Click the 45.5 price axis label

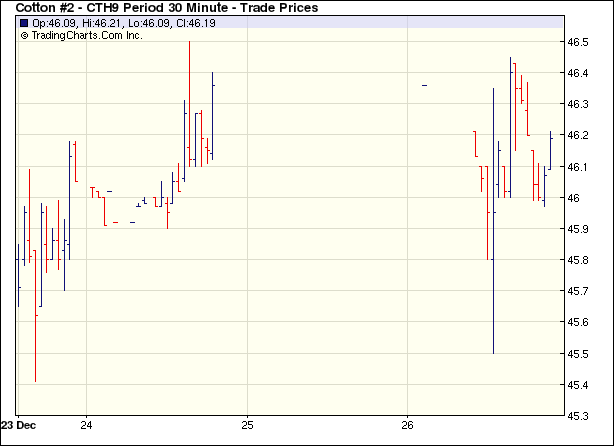click(579, 353)
